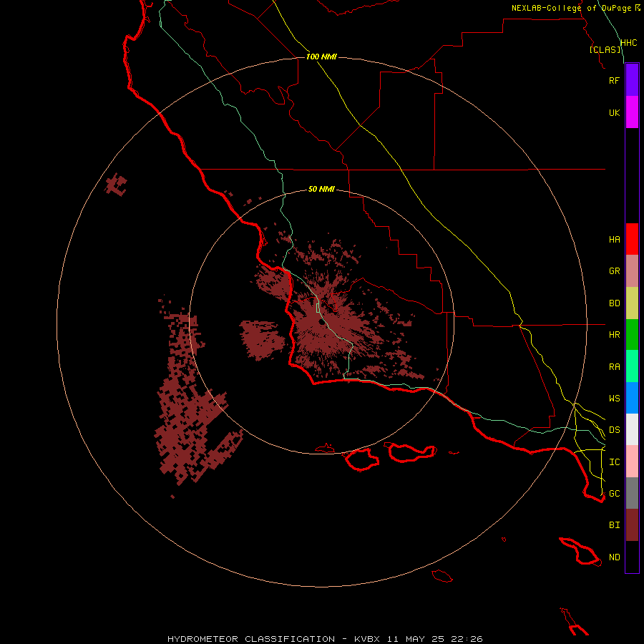Select the GR pink legend swatch
Viewport: 644px width, 644px height.
632,270
